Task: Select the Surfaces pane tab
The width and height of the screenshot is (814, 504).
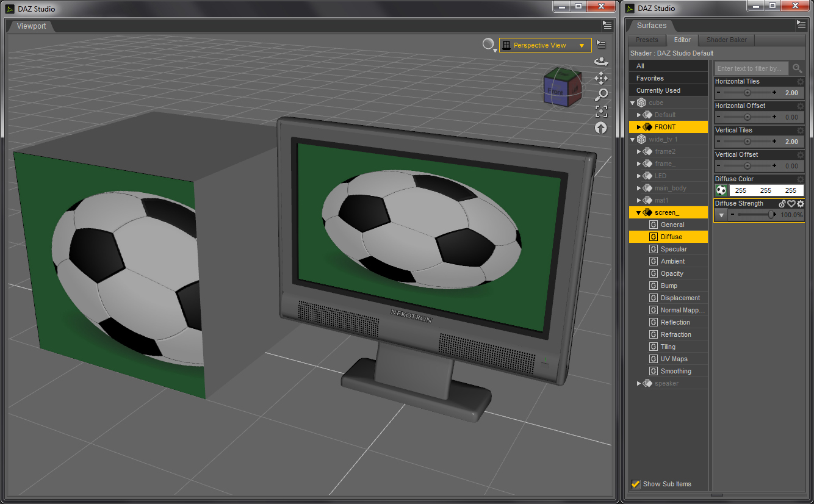Action: (652, 26)
